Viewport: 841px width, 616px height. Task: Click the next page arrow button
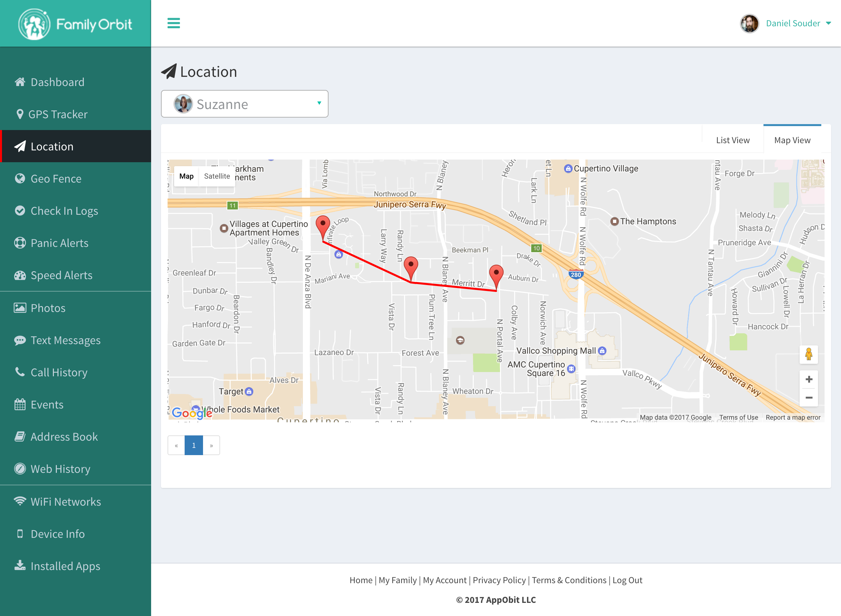pos(211,445)
